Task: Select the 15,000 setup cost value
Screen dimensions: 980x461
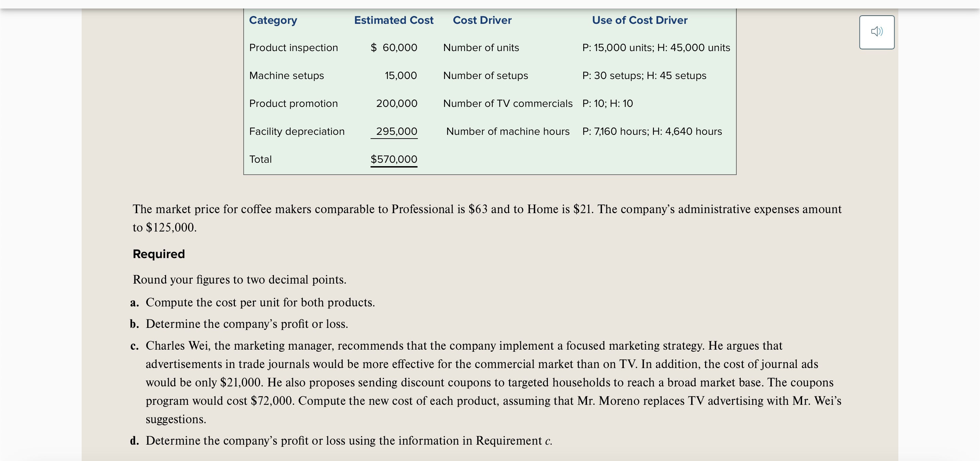Action: [401, 75]
